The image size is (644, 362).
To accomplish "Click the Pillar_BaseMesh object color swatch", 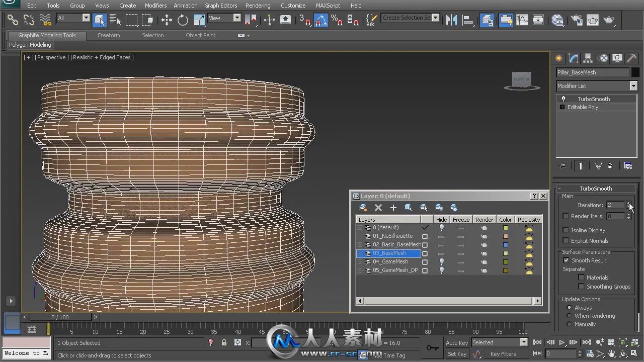I will (x=635, y=72).
